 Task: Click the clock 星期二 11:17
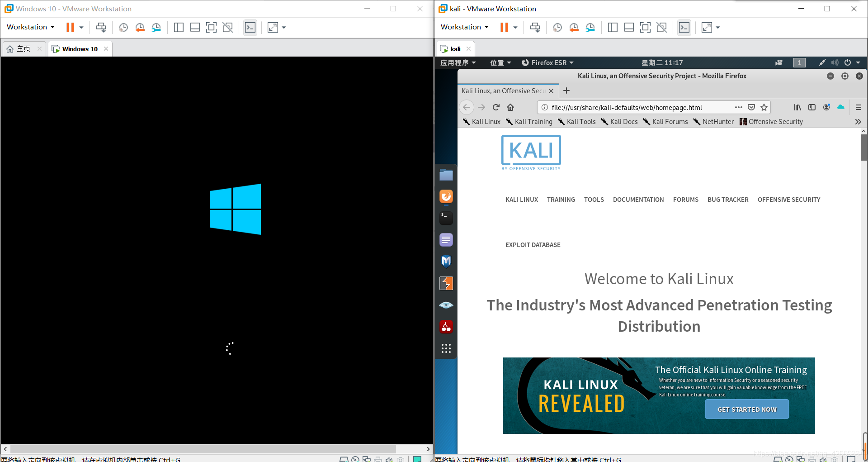pyautogui.click(x=662, y=62)
